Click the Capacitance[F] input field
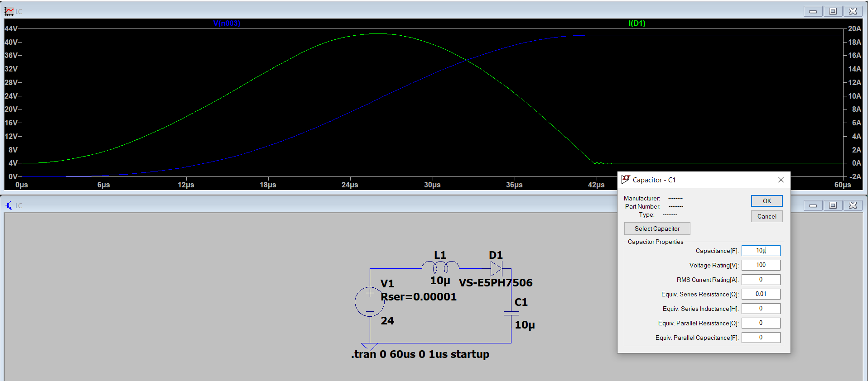This screenshot has height=381, width=868. (761, 251)
